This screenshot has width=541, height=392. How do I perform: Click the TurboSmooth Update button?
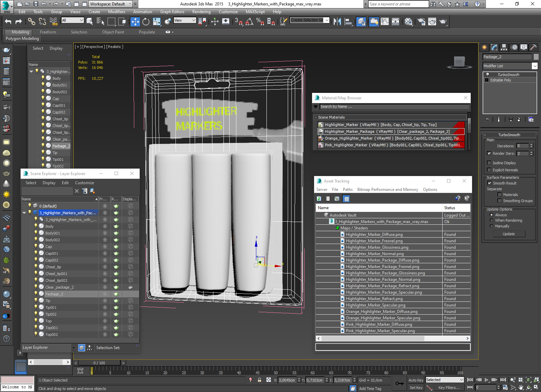(509, 234)
